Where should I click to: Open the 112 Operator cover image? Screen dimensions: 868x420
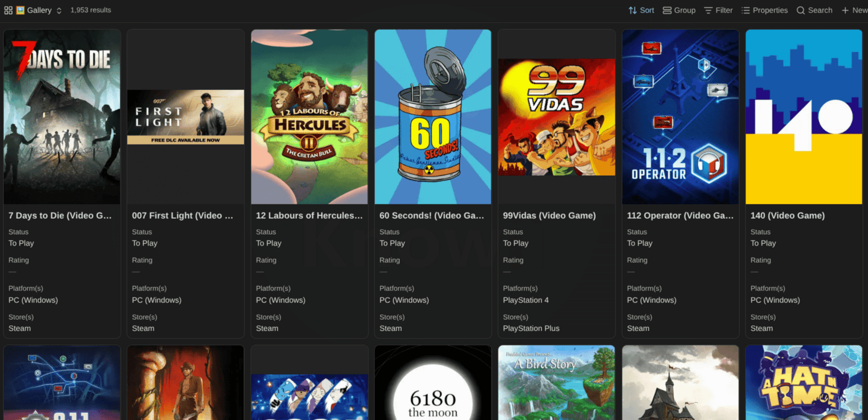click(680, 117)
